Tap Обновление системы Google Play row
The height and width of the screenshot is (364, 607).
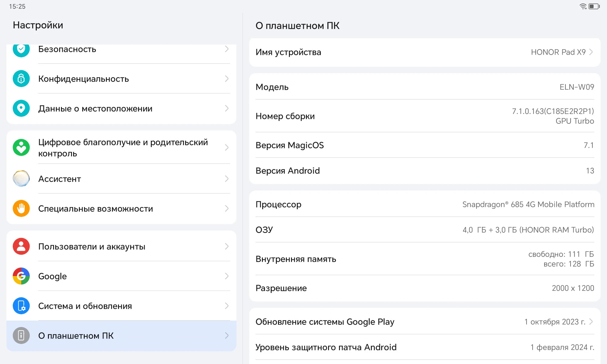coord(425,322)
